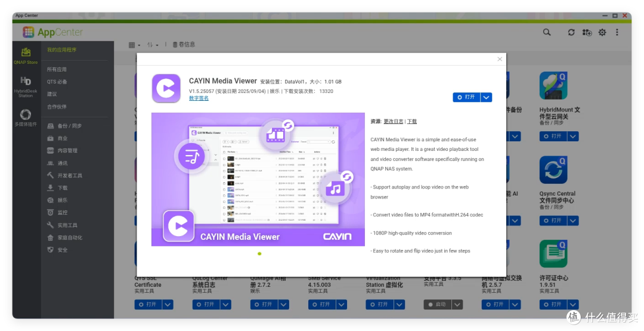Expand QuLog Center 打开 dropdown arrow
The image size is (644, 331).
225,304
